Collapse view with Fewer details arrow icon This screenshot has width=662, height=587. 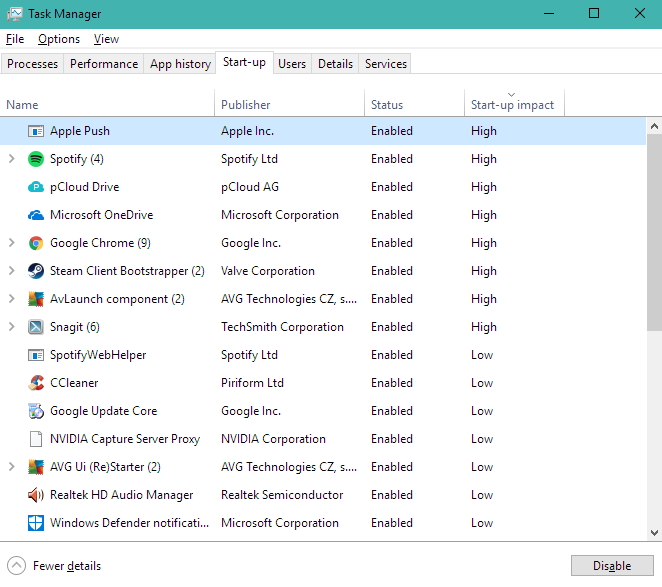(16, 566)
